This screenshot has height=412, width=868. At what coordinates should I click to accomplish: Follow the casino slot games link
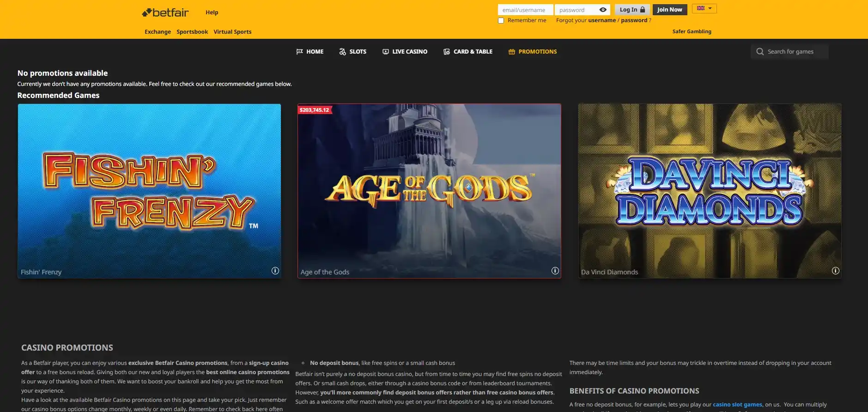point(737,405)
